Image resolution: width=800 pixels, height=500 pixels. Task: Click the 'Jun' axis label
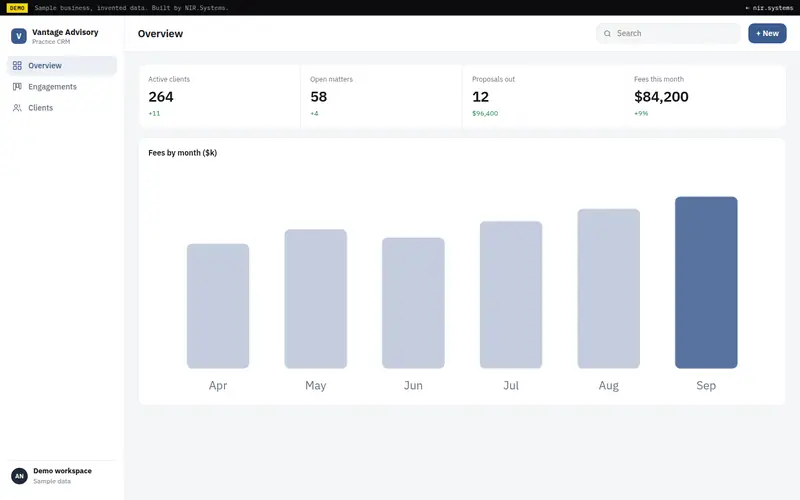point(413,386)
